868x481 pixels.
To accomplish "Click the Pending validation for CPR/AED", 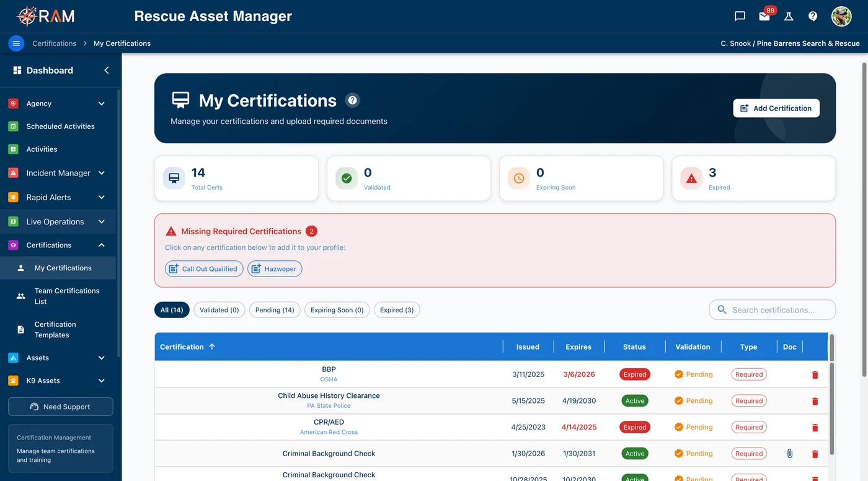I will [694, 427].
